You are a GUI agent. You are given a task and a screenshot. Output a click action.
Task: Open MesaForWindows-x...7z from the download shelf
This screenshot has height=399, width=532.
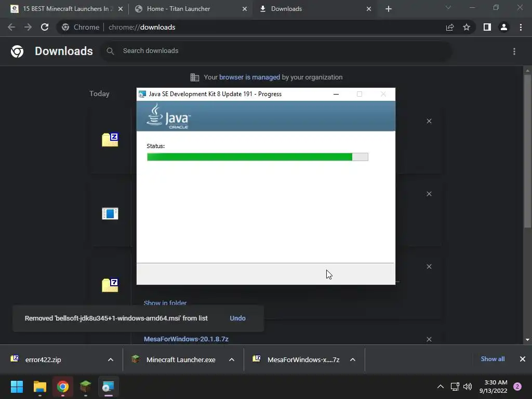[x=303, y=360]
